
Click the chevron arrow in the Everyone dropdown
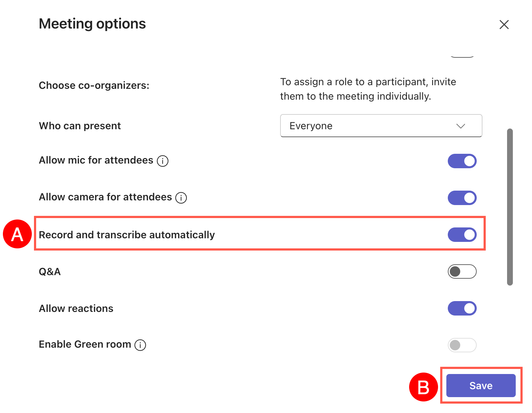click(460, 126)
